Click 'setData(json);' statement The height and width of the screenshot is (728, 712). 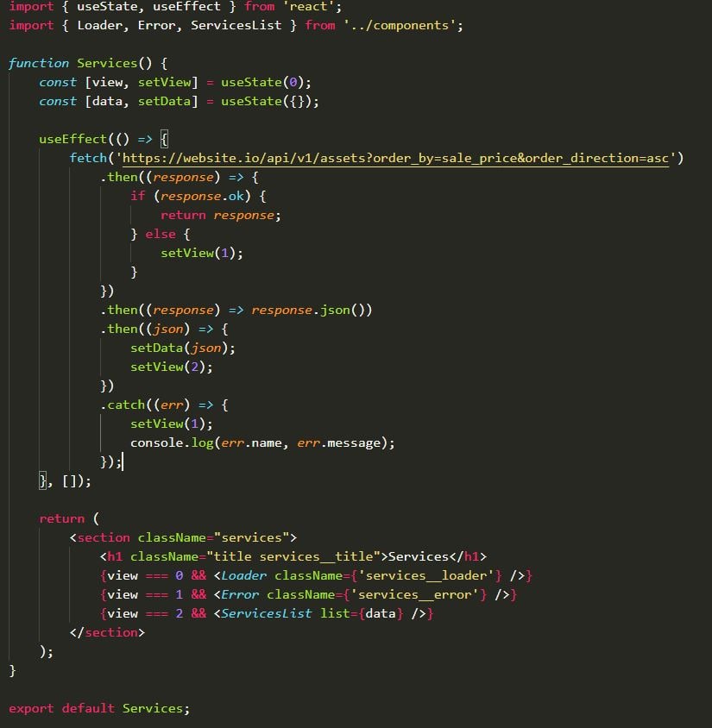click(x=182, y=348)
